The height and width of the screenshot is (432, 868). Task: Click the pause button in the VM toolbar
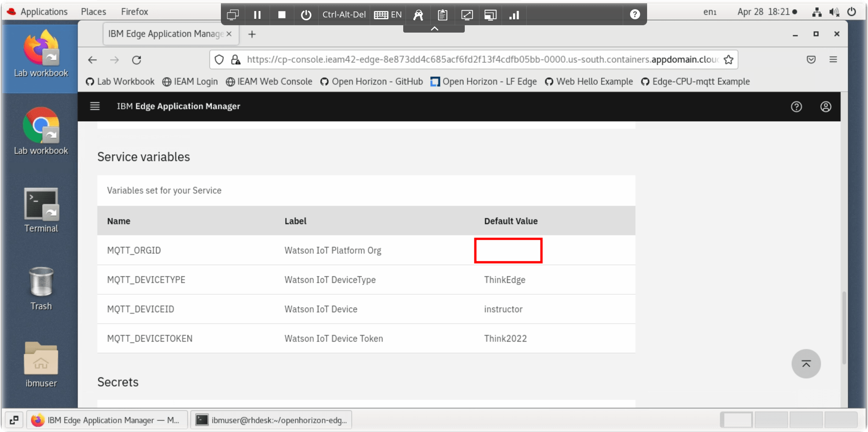257,15
